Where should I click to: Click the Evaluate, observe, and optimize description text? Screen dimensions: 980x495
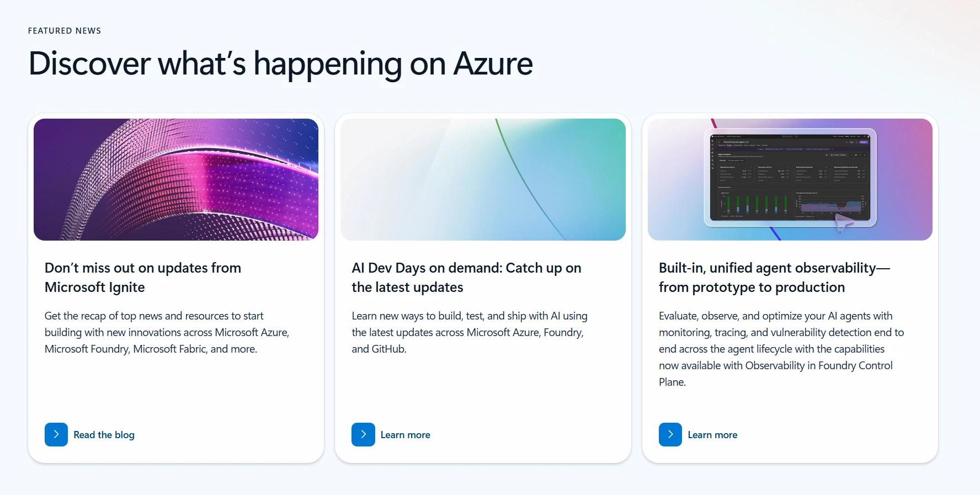point(781,349)
